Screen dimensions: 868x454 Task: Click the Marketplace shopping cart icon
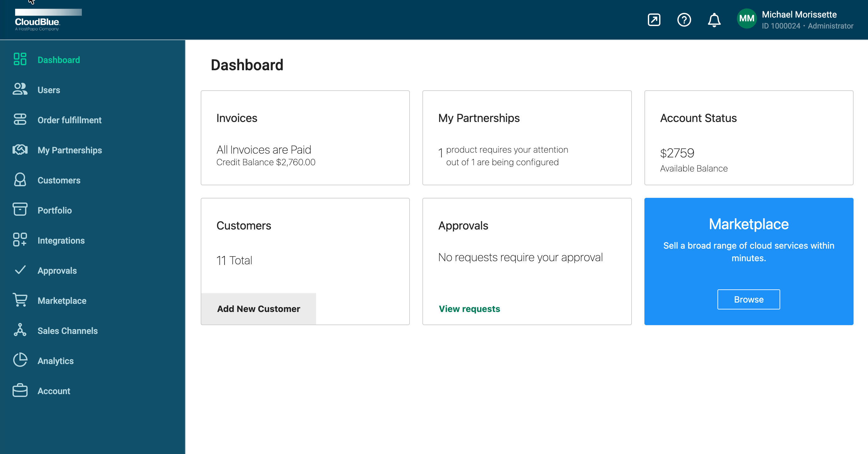pos(20,300)
